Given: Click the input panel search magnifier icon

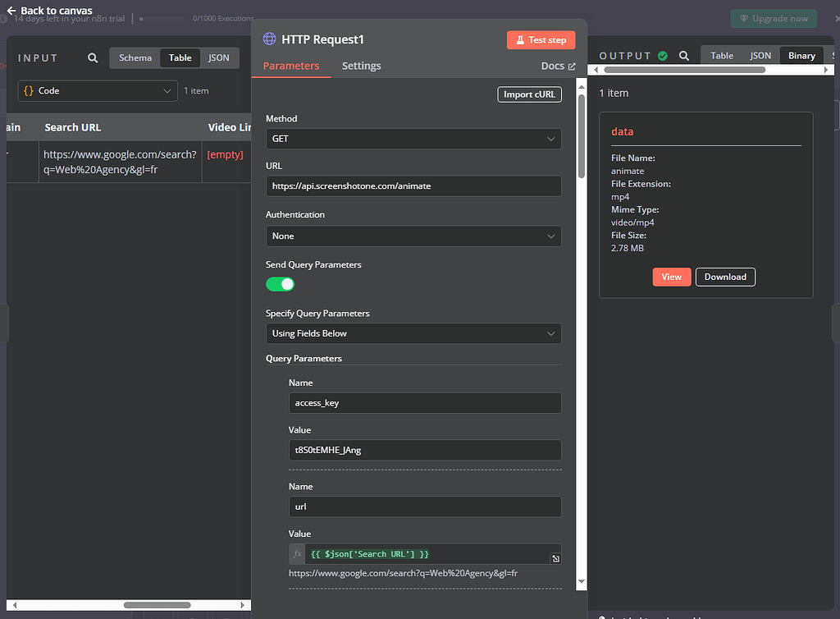Looking at the screenshot, I should pos(93,58).
